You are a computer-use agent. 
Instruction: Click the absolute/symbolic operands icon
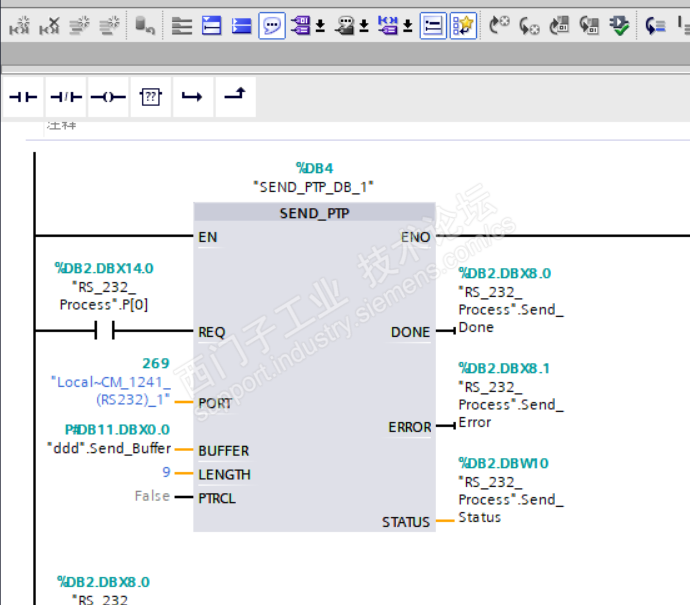pos(301,26)
